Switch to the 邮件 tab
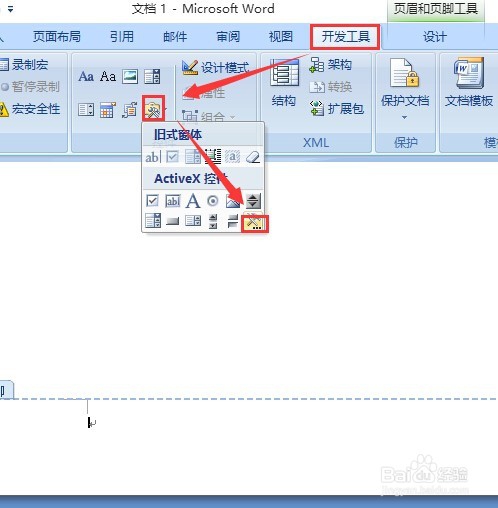This screenshot has width=498, height=508. point(175,36)
